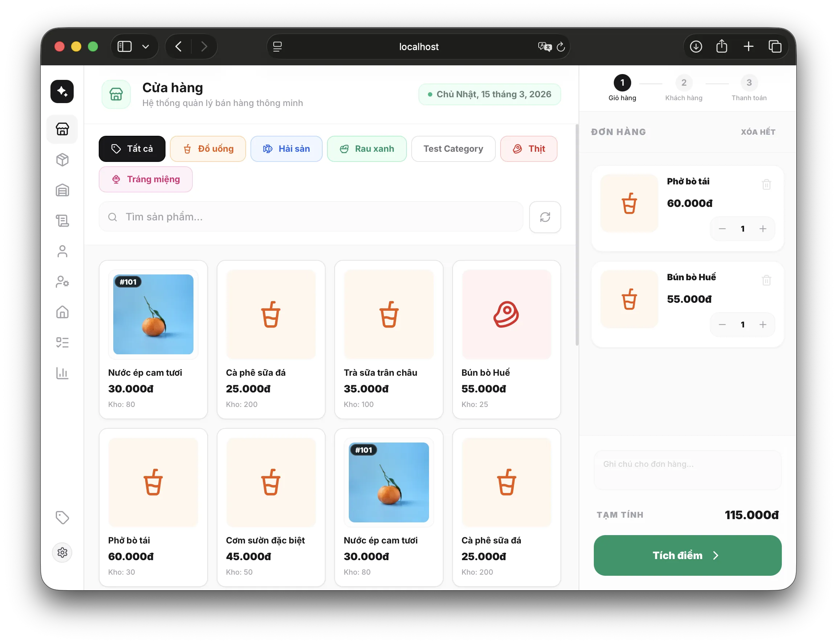Open the customer person icon in sidebar
The height and width of the screenshot is (644, 837).
point(62,252)
